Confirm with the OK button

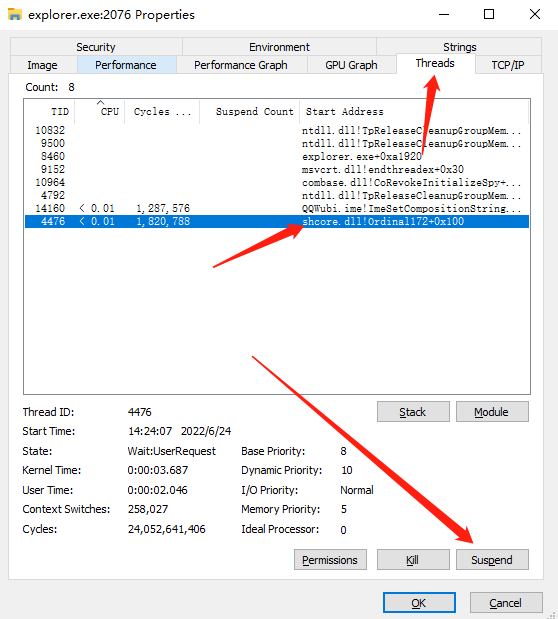(419, 603)
